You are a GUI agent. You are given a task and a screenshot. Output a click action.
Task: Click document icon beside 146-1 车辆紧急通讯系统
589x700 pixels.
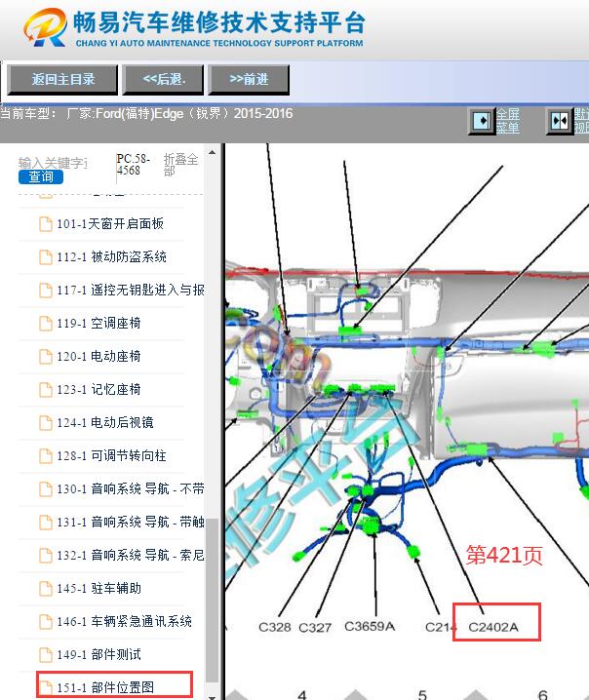pyautogui.click(x=46, y=621)
